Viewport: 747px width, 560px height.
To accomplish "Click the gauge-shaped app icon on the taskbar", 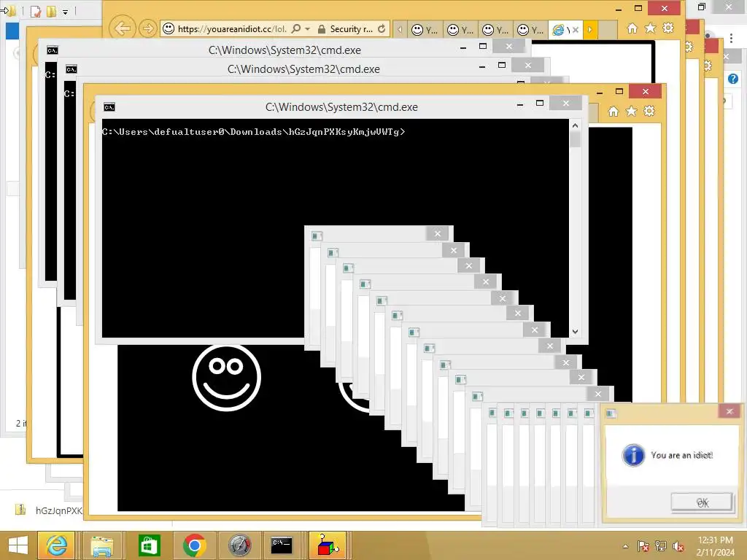I will [239, 545].
